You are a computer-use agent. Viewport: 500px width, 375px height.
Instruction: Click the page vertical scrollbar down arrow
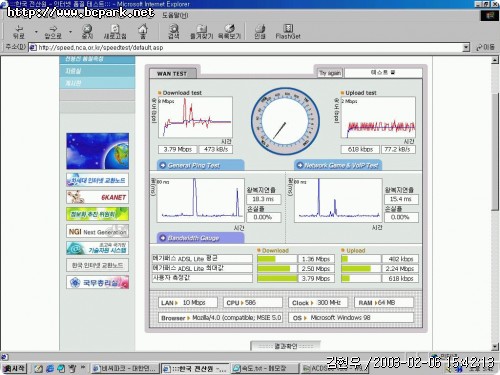pos(495,347)
